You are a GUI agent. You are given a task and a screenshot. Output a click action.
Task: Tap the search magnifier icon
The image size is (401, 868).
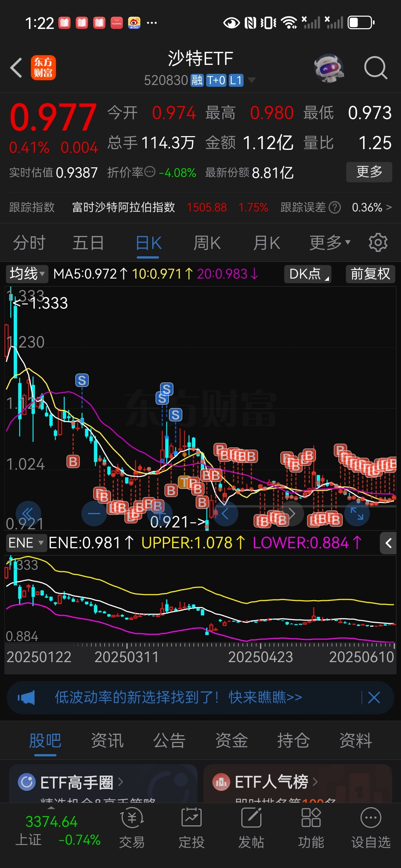coord(376,68)
